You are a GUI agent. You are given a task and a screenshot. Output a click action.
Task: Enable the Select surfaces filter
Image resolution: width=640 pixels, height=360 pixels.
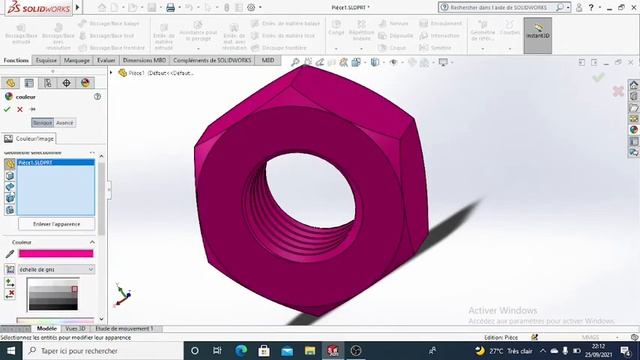(x=10, y=187)
